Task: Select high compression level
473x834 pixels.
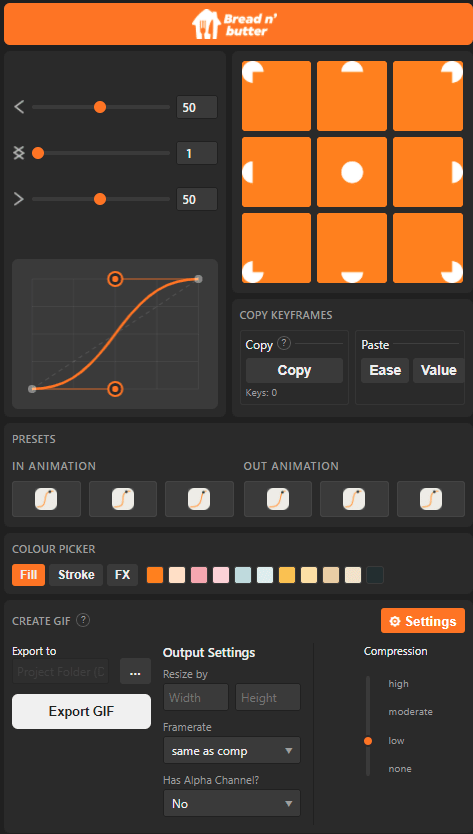Action: coord(399,683)
